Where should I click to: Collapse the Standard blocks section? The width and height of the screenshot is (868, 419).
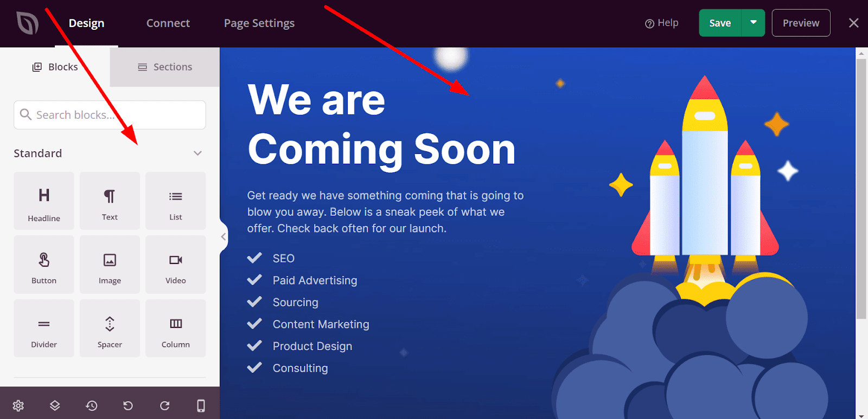pos(198,153)
